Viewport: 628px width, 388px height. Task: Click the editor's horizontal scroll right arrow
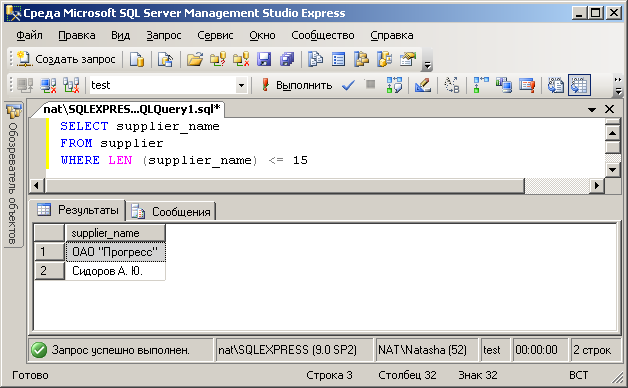(597, 185)
